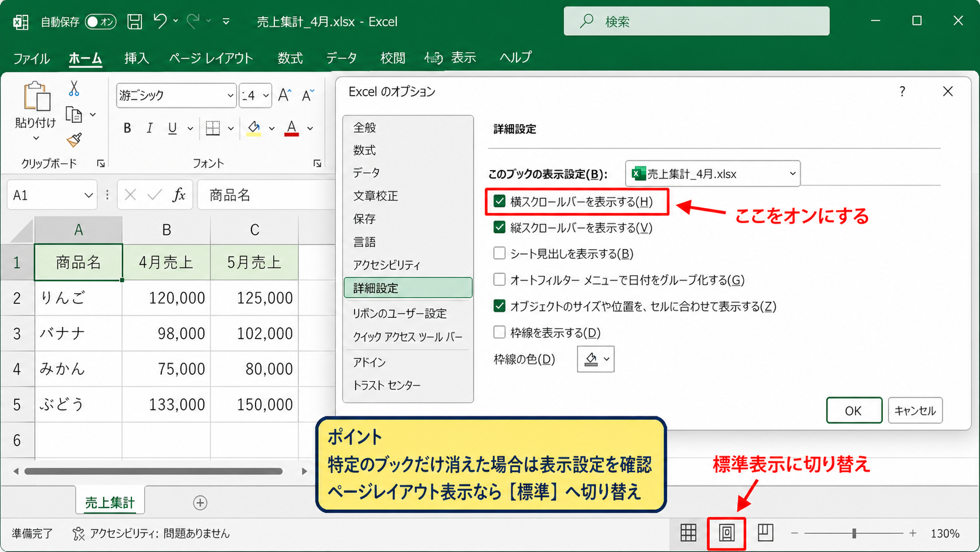Click the Paste clipboard icon
The height and width of the screenshot is (552, 980).
pos(36,96)
